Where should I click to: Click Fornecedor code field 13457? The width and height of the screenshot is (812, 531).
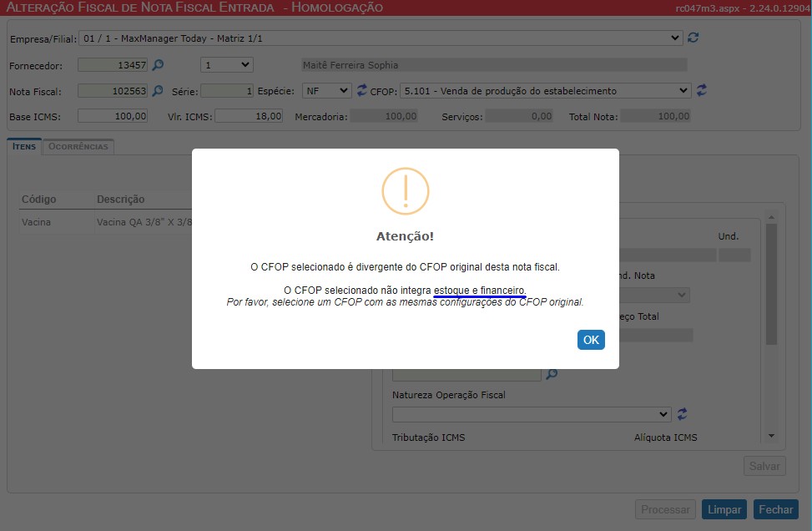[113, 65]
